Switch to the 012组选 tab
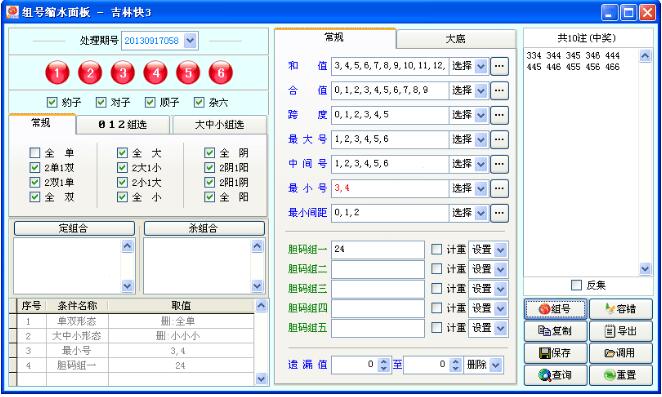This screenshot has width=662, height=397. coord(123,125)
